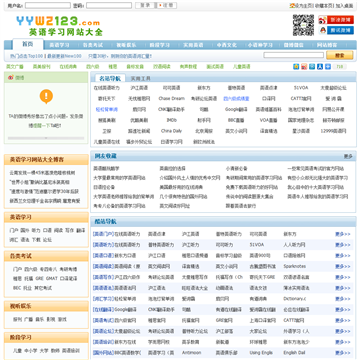Click the 登录 login button

(145, 5)
